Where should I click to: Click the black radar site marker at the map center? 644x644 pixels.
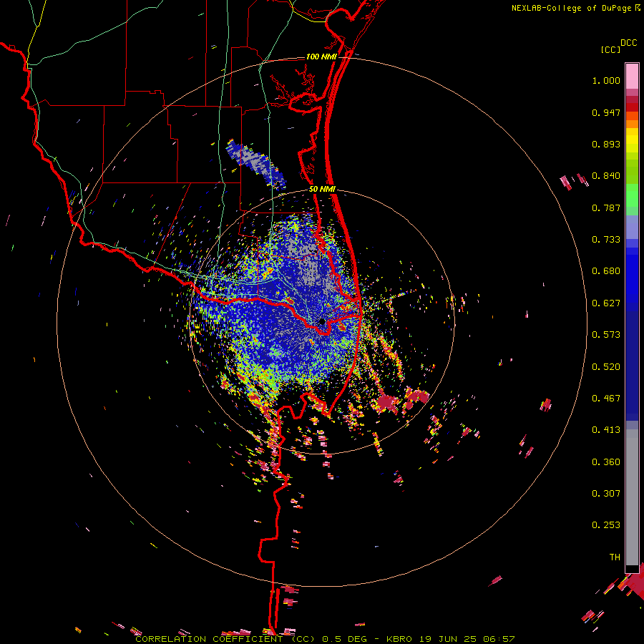pyautogui.click(x=322, y=321)
